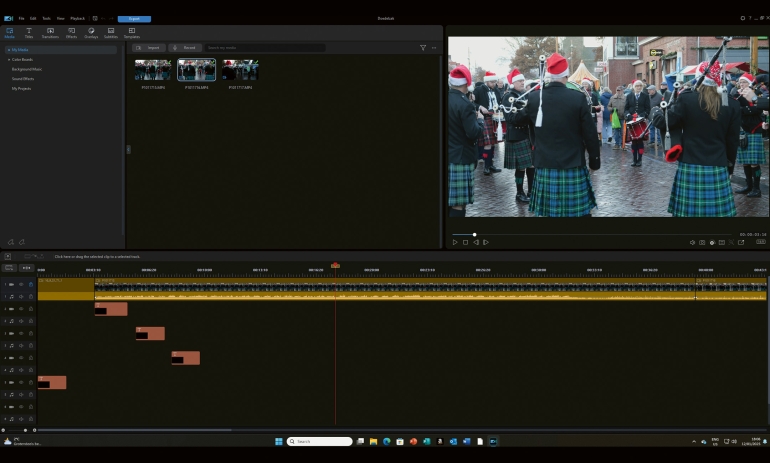
Task: Expand the Color Boards tree item
Action: [x=9, y=59]
